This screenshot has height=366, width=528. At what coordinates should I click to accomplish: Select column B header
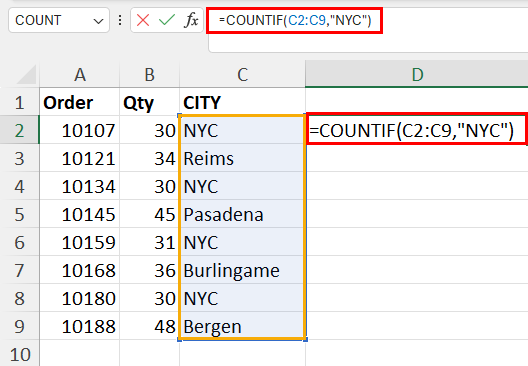coord(150,74)
